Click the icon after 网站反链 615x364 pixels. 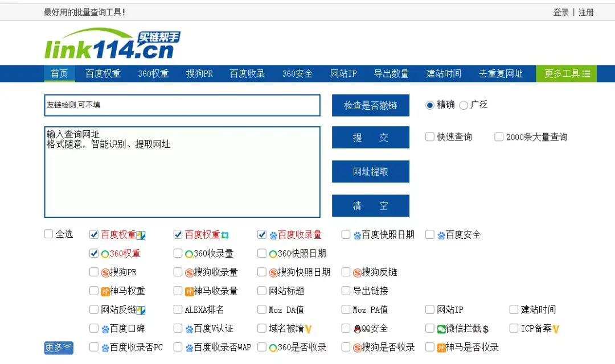point(141,311)
